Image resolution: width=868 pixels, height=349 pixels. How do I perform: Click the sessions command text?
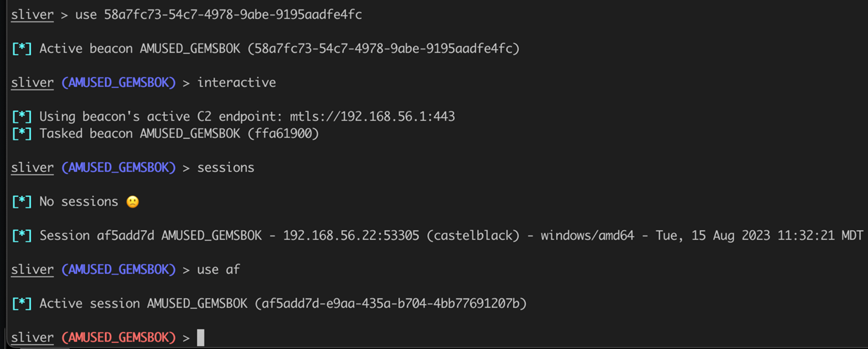coord(226,168)
